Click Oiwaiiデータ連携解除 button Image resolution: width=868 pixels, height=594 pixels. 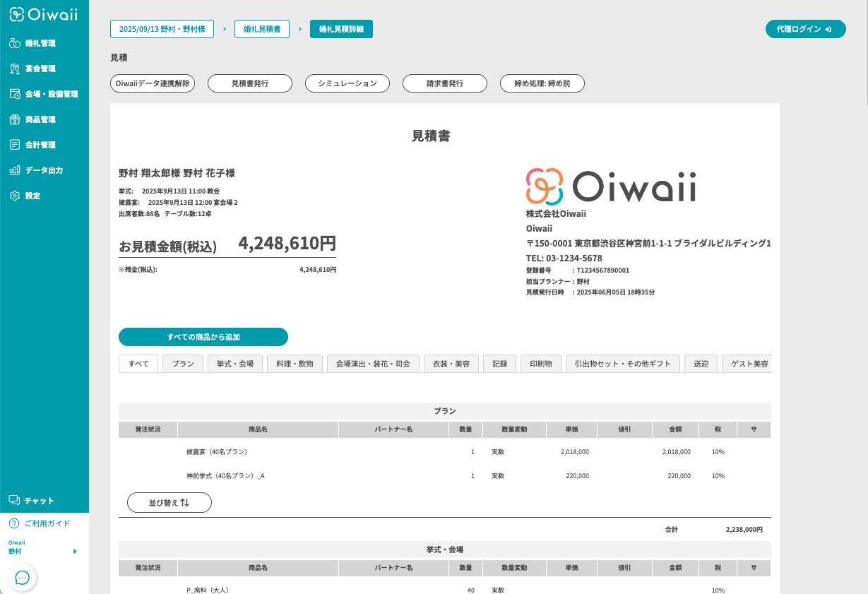coord(153,83)
